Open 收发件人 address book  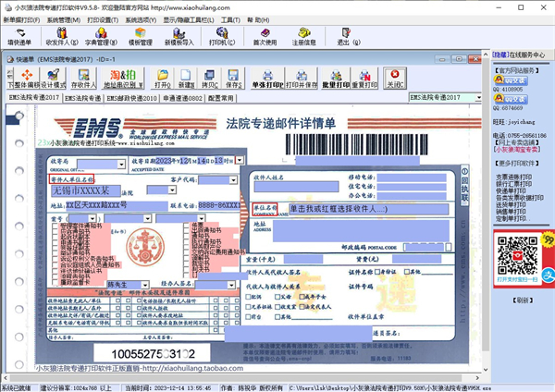(x=62, y=37)
